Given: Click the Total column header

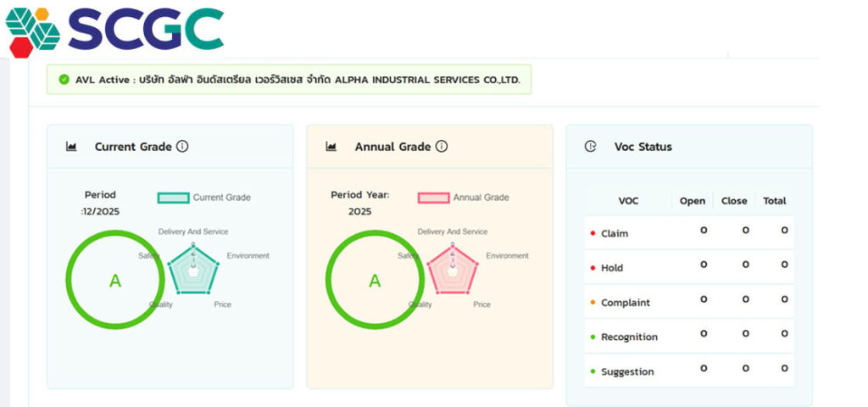Looking at the screenshot, I should 775,201.
